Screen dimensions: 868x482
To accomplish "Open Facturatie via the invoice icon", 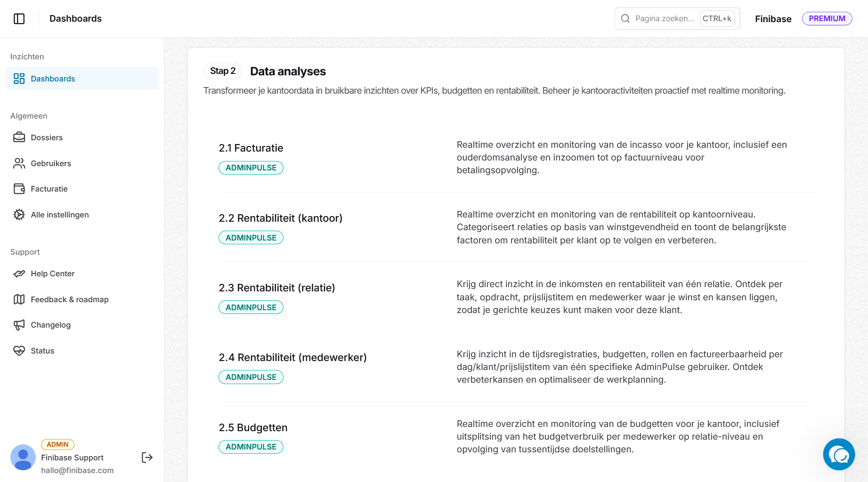I will [19, 189].
